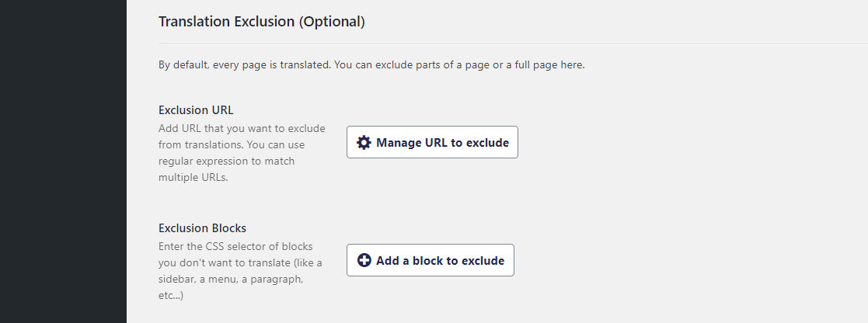Viewport: 868px width, 323px height.
Task: Click the "etc...)" ending of the blocks description
Action: tap(171, 296)
